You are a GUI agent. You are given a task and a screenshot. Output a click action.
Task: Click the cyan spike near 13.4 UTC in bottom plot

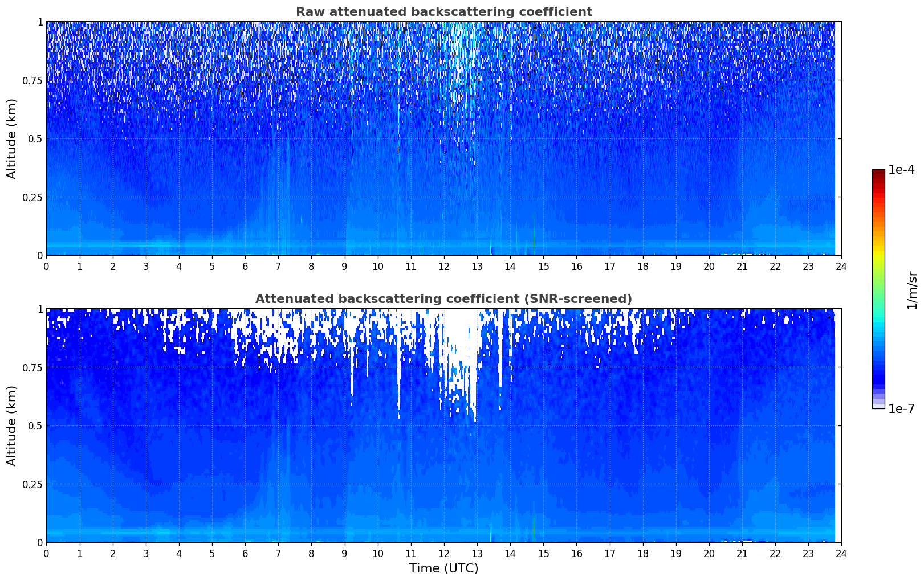coord(491,533)
